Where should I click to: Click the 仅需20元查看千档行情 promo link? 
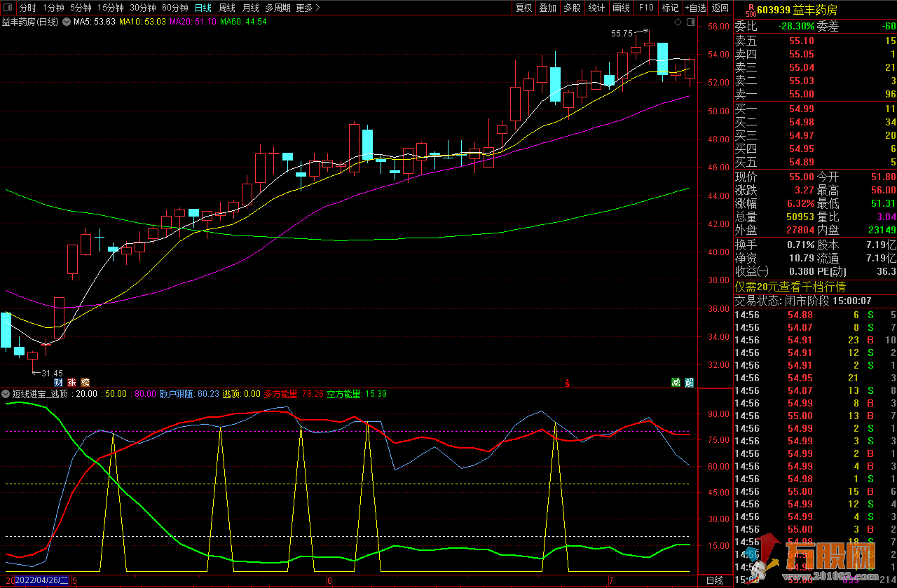tap(790, 287)
